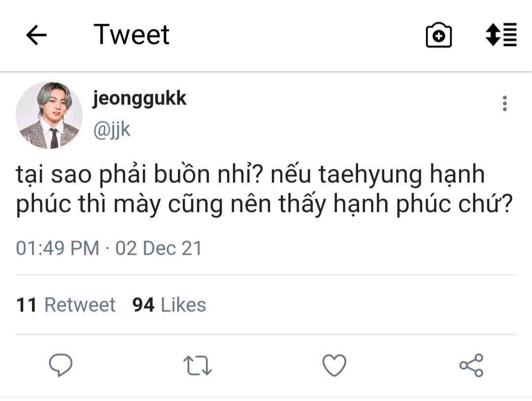Image resolution: width=532 pixels, height=401 pixels.
Task: Open jeonggukk's profile picture
Action: pos(49,115)
